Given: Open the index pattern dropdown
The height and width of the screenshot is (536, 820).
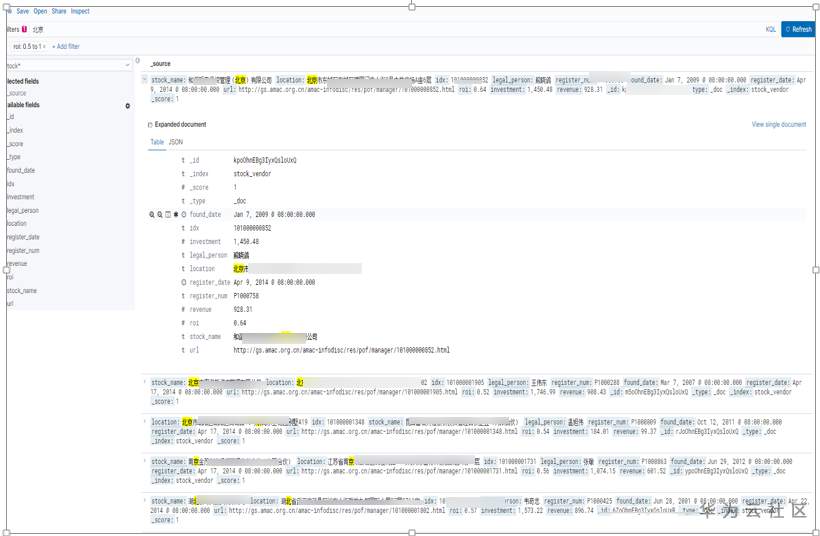Looking at the screenshot, I should coord(68,65).
